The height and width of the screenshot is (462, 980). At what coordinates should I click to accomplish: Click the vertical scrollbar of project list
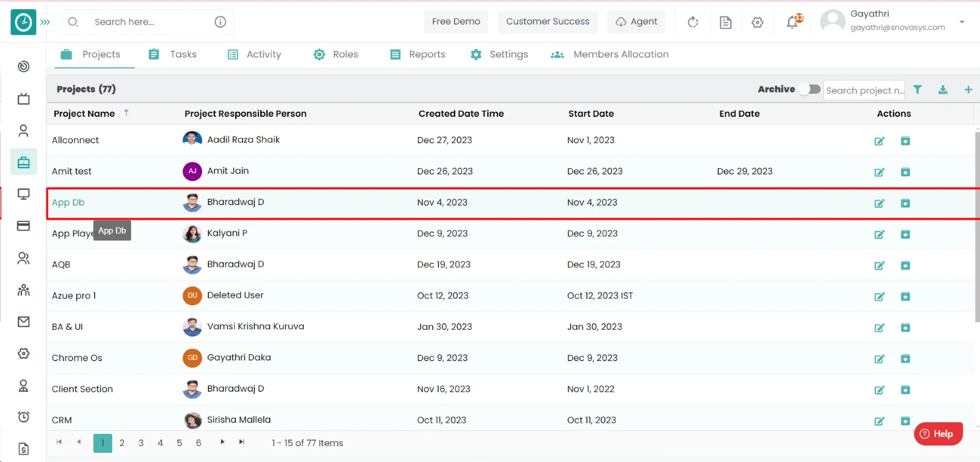coord(977,226)
